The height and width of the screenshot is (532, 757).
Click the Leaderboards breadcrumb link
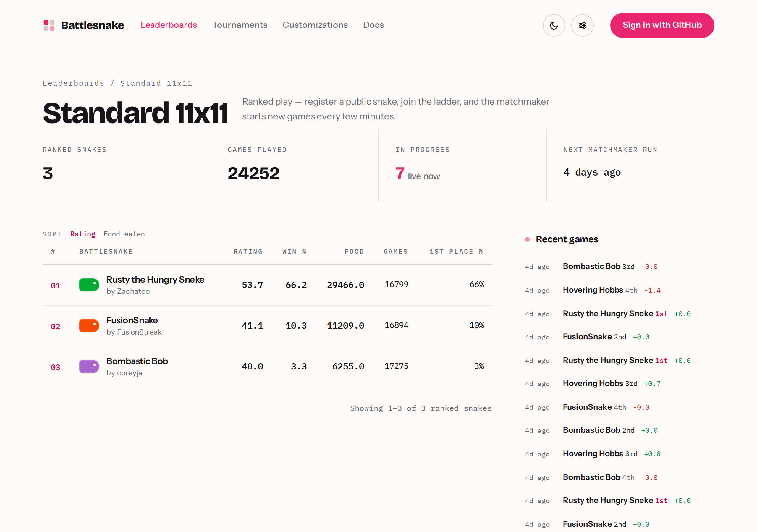[x=74, y=83]
